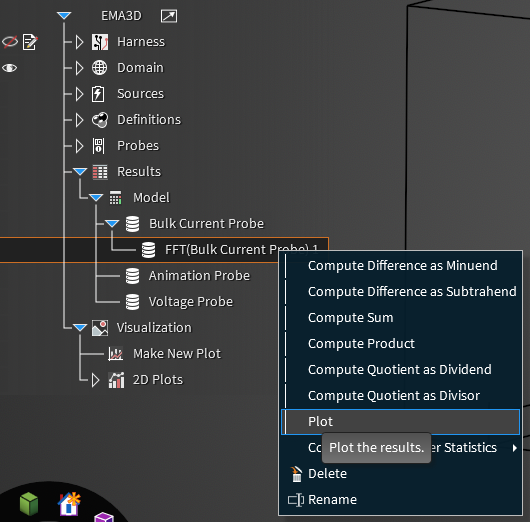Open the Statistics submenu arrow
This screenshot has width=530, height=522.
514,448
